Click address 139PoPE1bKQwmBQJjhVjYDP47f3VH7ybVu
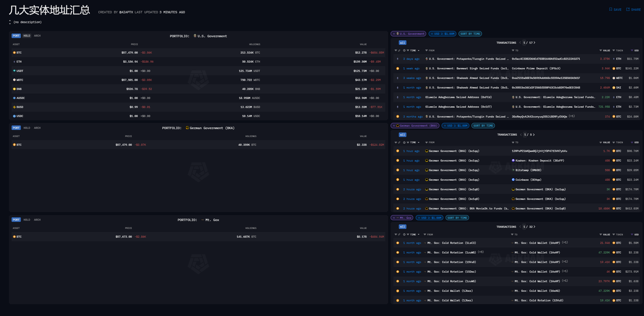The image size is (644, 316). pyautogui.click(x=539, y=151)
